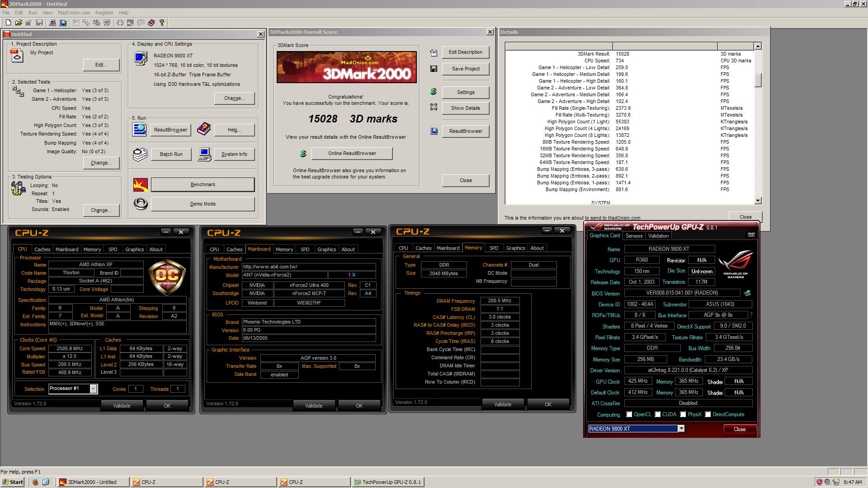The width and height of the screenshot is (868, 488).
Task: Click the Demo Mode button
Action: (203, 204)
